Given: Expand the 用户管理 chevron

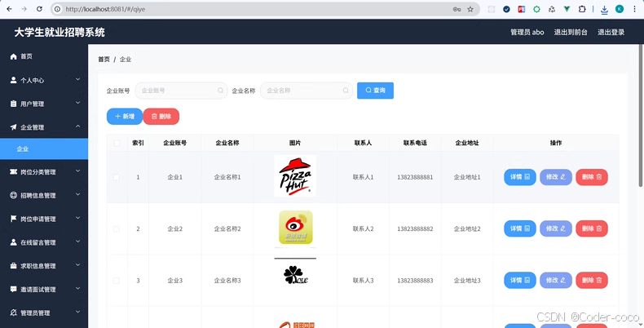Looking at the screenshot, I should point(77,103).
